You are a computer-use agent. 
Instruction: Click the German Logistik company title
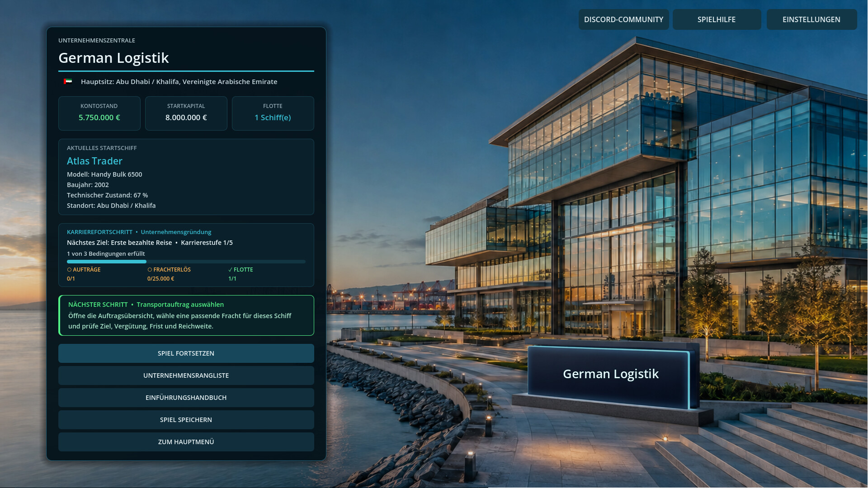tap(113, 58)
